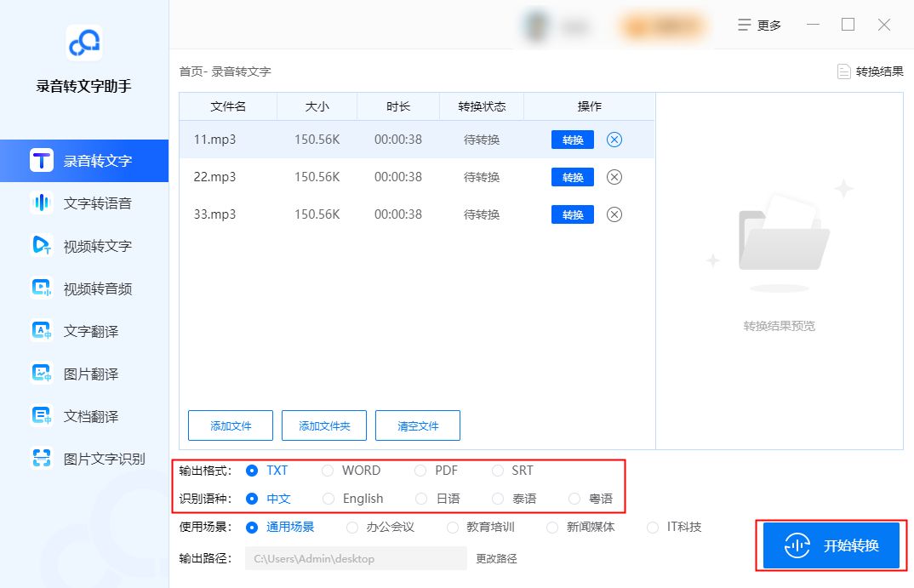This screenshot has width=914, height=588.
Task: Click 首页 breadcrumb text
Action: (191, 71)
